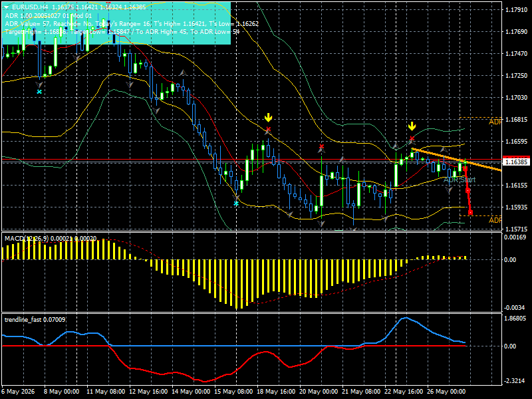Click the cyan X marker below 8 May candle

(39, 92)
